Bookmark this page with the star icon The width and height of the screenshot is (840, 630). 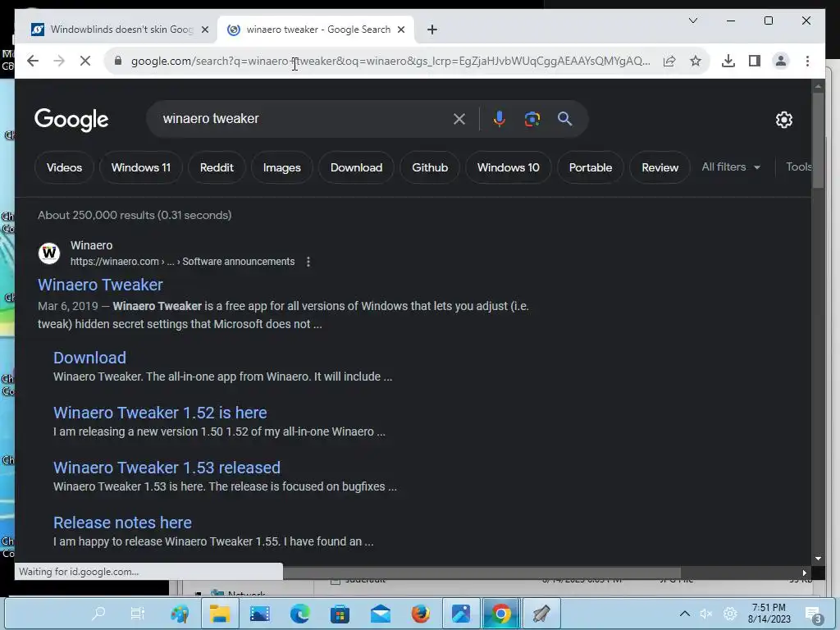pyautogui.click(x=696, y=61)
